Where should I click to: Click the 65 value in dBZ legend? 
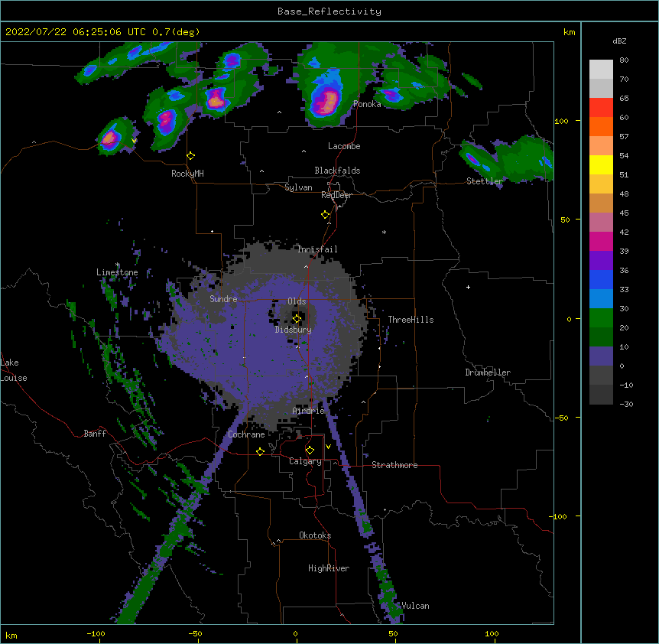624,99
